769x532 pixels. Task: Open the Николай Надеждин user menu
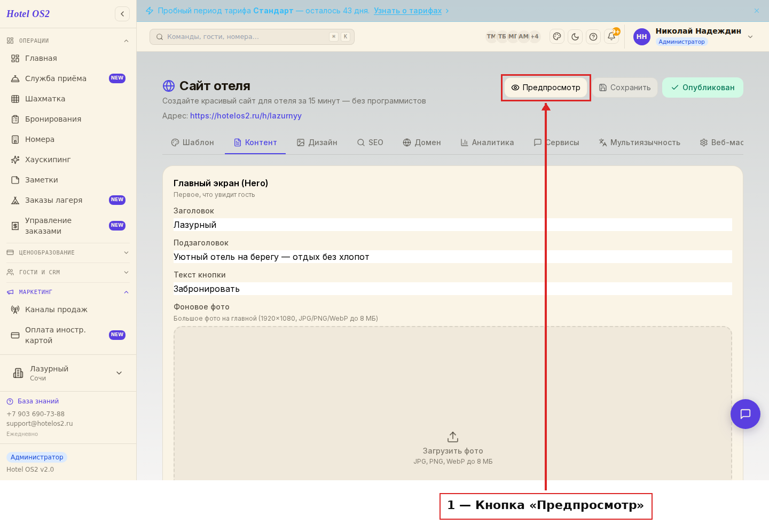[693, 36]
